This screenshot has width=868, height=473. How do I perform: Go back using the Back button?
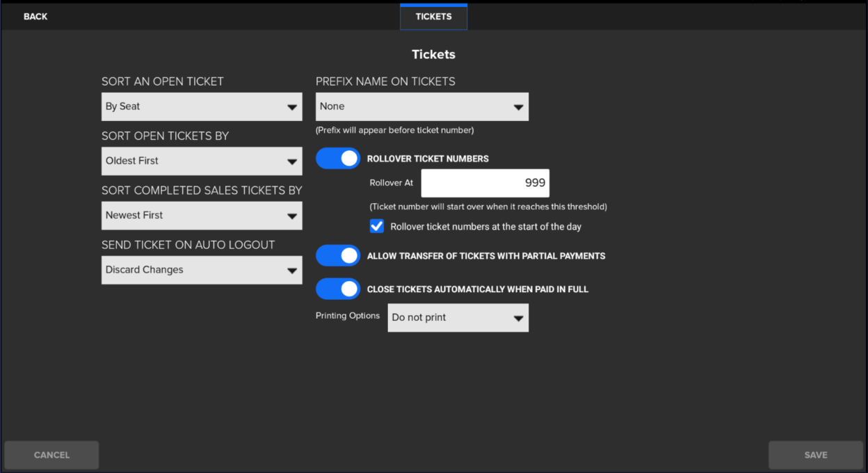[x=35, y=17]
